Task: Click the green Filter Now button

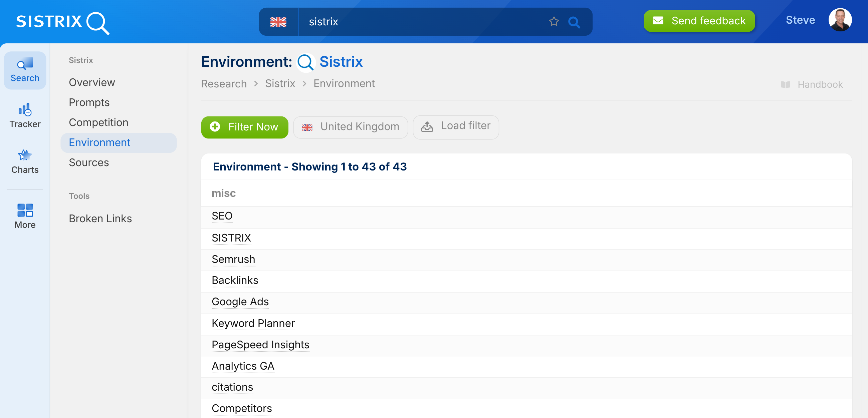Action: (x=245, y=127)
